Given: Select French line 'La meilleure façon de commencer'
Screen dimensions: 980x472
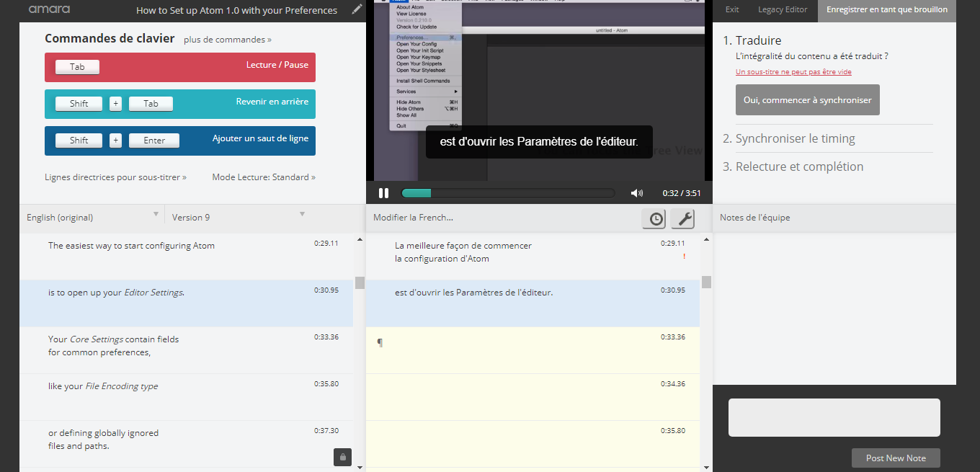Looking at the screenshot, I should [463, 246].
